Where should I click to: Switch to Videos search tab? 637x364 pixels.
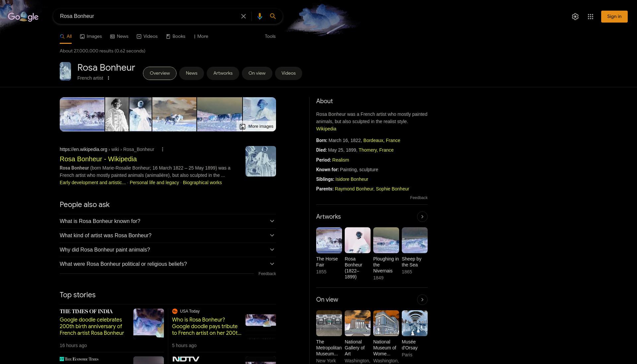(x=147, y=36)
